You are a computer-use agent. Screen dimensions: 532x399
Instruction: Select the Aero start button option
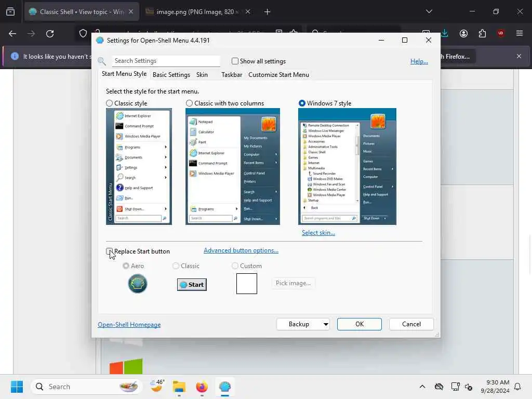click(x=126, y=265)
